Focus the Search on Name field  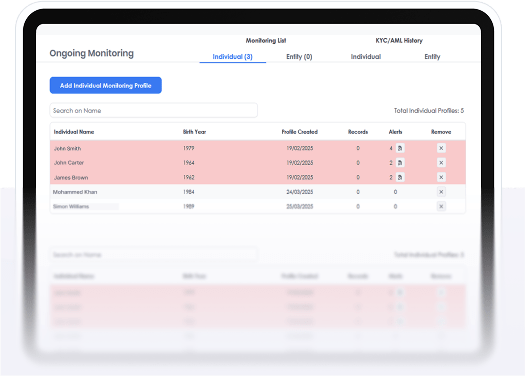pos(154,110)
